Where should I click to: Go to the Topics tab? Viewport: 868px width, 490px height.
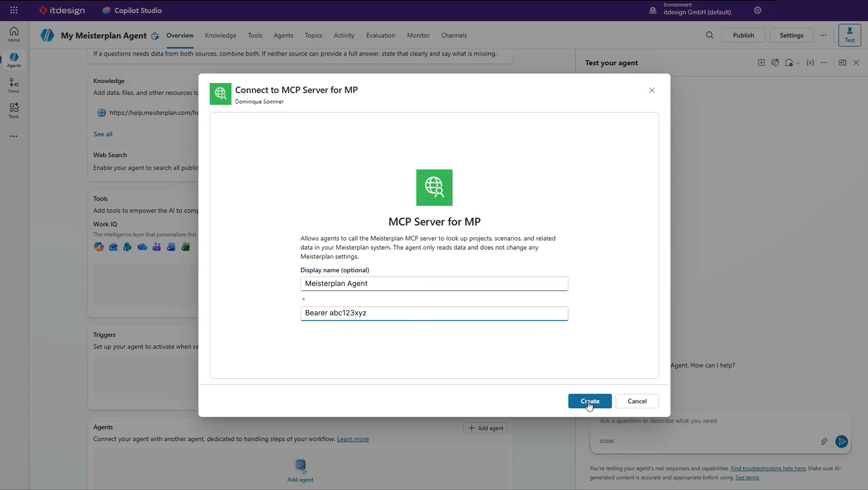pos(313,35)
